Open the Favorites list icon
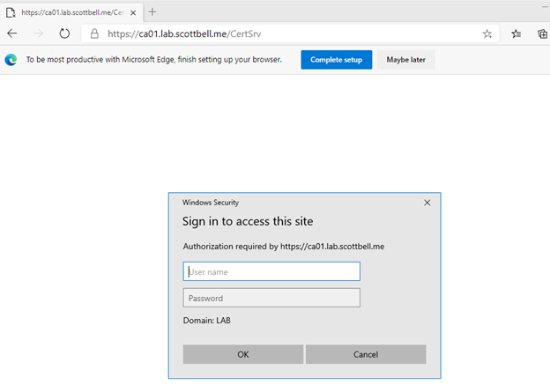Screen dimensions: 550x392 517,33
